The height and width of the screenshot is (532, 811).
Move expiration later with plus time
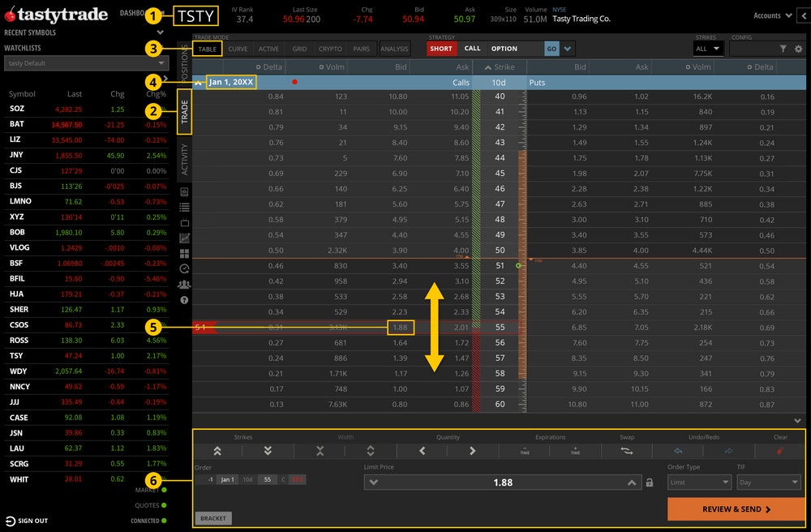(x=575, y=451)
